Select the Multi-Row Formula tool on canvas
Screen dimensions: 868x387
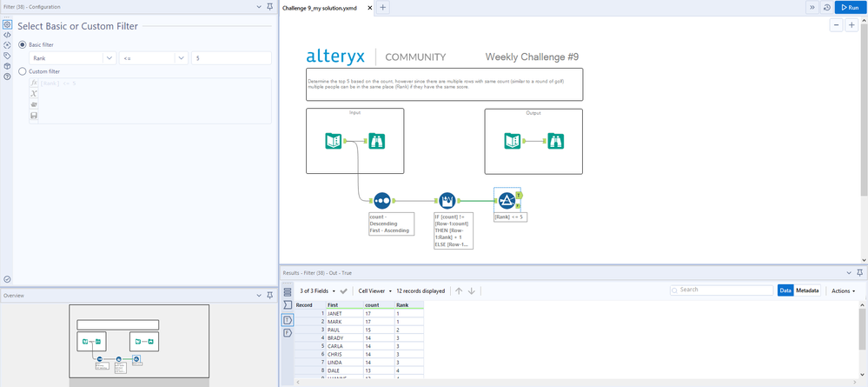click(447, 200)
